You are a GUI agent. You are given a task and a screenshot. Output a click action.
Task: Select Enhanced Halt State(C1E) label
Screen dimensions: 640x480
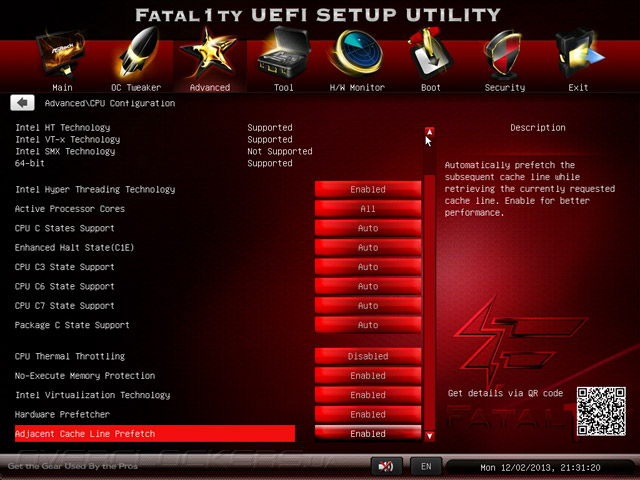tap(74, 247)
